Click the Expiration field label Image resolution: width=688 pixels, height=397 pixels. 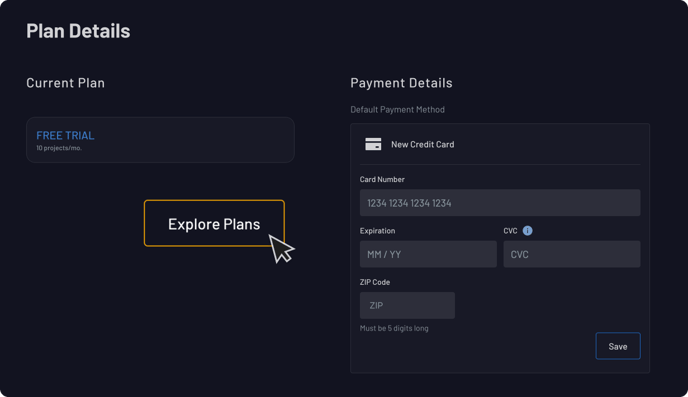tap(377, 231)
